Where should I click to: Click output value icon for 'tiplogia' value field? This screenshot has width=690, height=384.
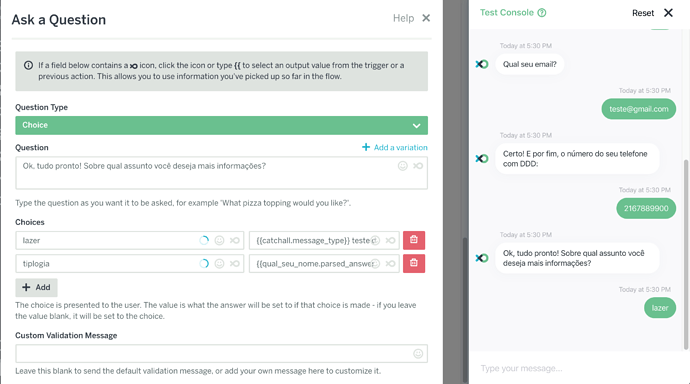390,263
